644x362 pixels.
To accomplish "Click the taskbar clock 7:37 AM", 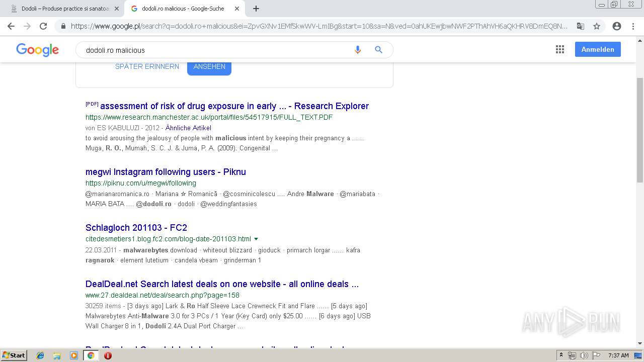I will click(x=618, y=355).
